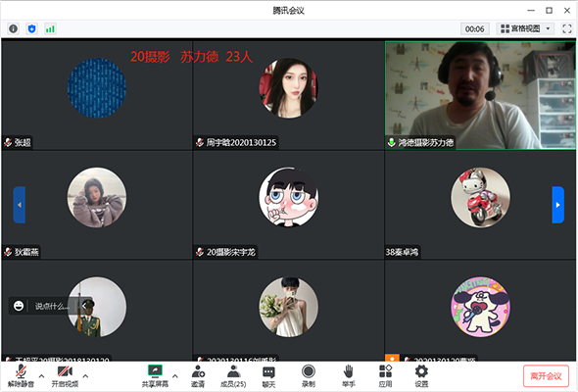Unmute the microphone

21,375
